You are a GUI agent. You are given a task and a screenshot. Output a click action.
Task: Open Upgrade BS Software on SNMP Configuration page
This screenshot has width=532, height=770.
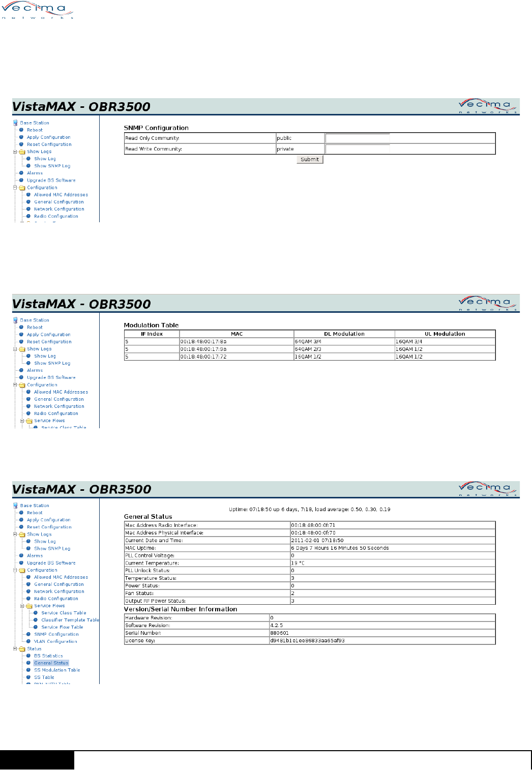point(51,180)
